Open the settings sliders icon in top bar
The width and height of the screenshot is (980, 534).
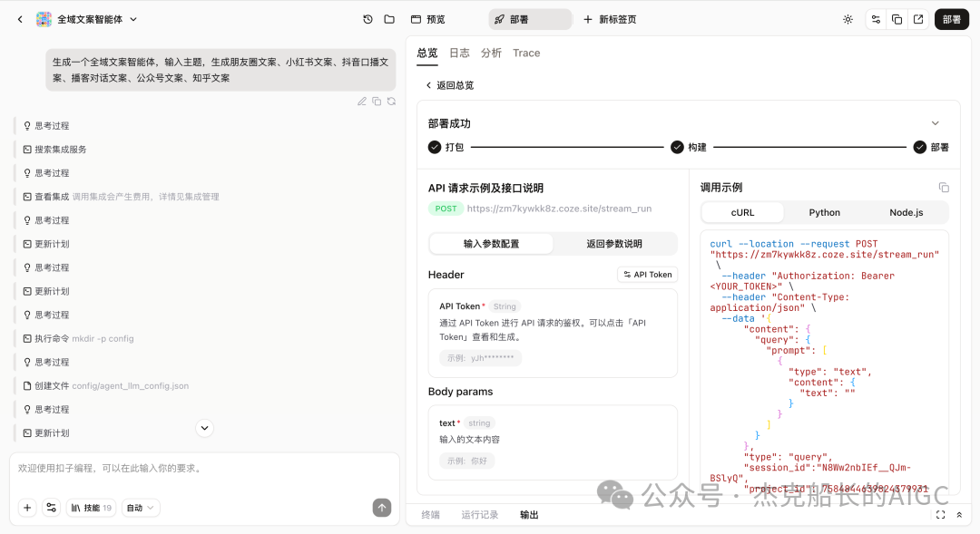point(876,19)
